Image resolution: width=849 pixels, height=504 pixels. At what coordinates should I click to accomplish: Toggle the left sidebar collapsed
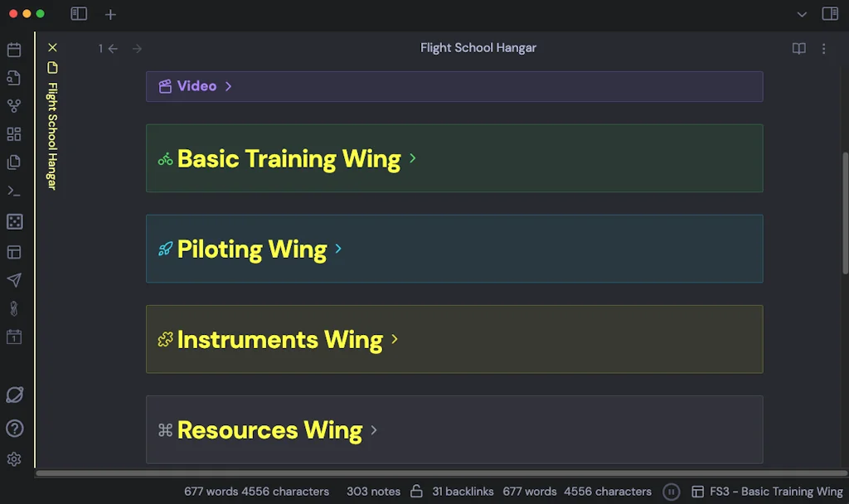click(79, 14)
